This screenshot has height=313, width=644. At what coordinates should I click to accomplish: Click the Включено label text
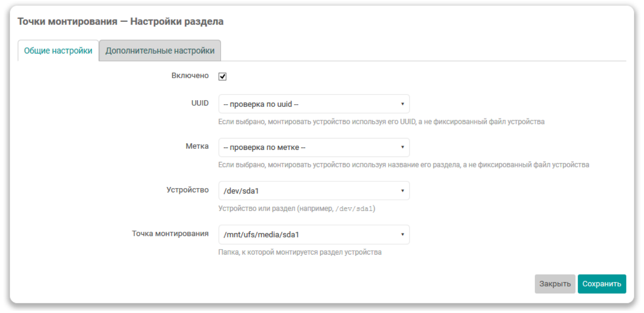190,76
